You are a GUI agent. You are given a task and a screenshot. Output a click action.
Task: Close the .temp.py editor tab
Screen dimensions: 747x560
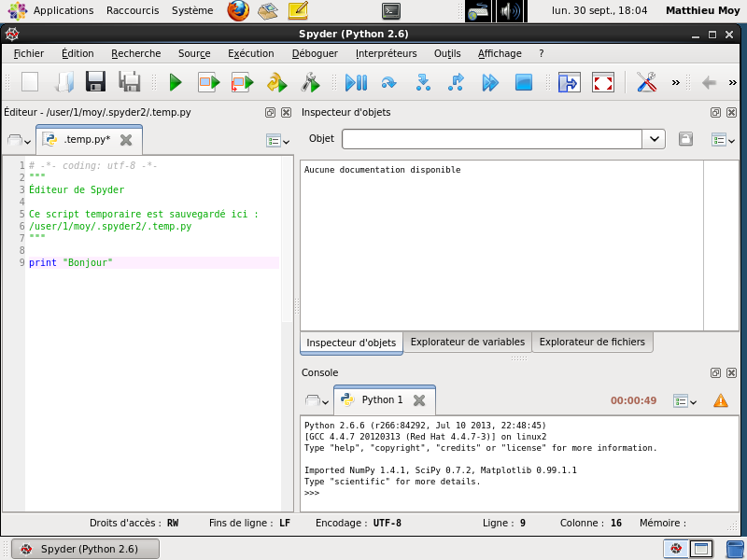(x=126, y=140)
